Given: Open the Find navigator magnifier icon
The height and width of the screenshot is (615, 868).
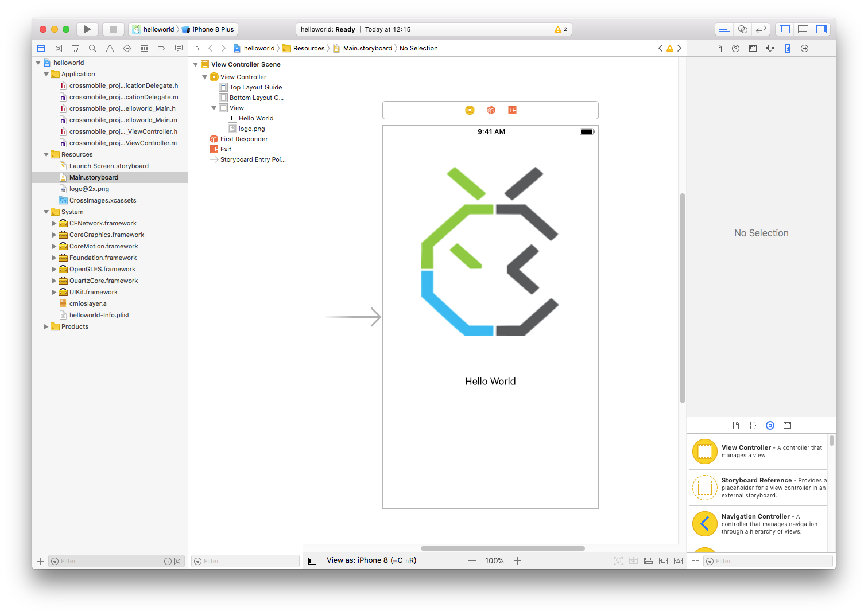Looking at the screenshot, I should [92, 49].
